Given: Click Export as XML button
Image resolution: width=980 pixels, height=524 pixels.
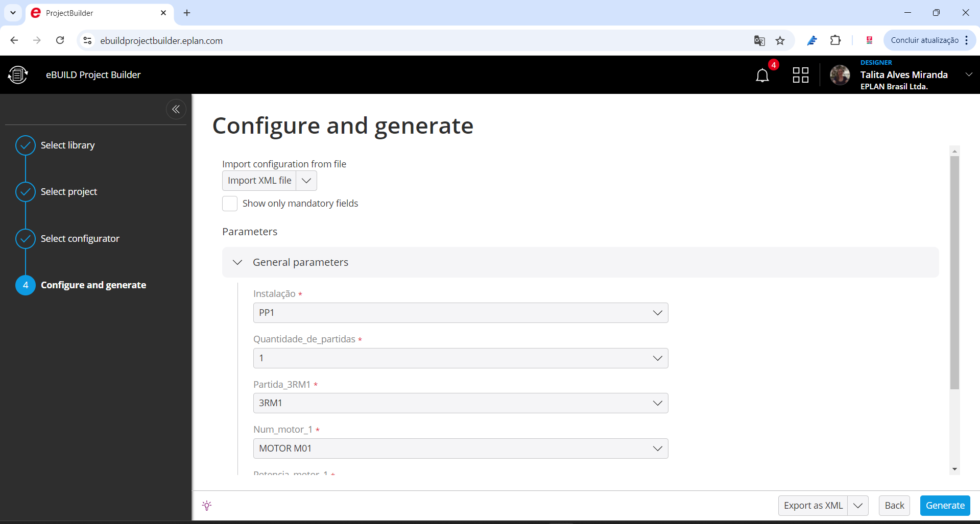Looking at the screenshot, I should tap(813, 506).
